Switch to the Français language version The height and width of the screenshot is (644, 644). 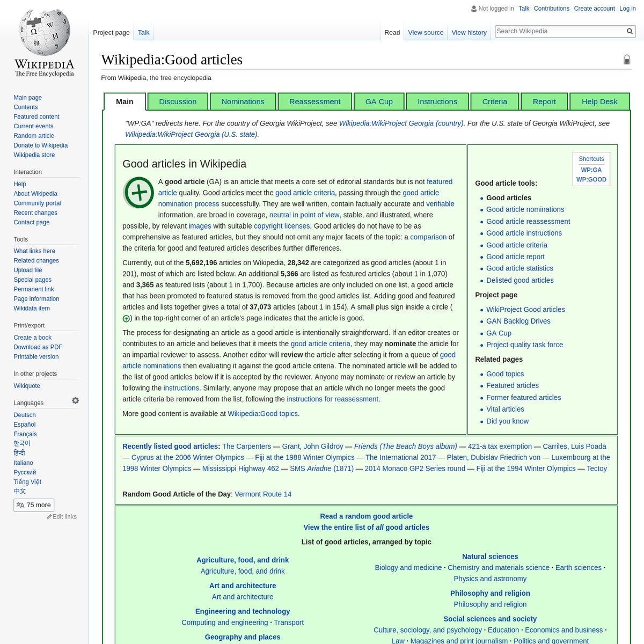25,434
